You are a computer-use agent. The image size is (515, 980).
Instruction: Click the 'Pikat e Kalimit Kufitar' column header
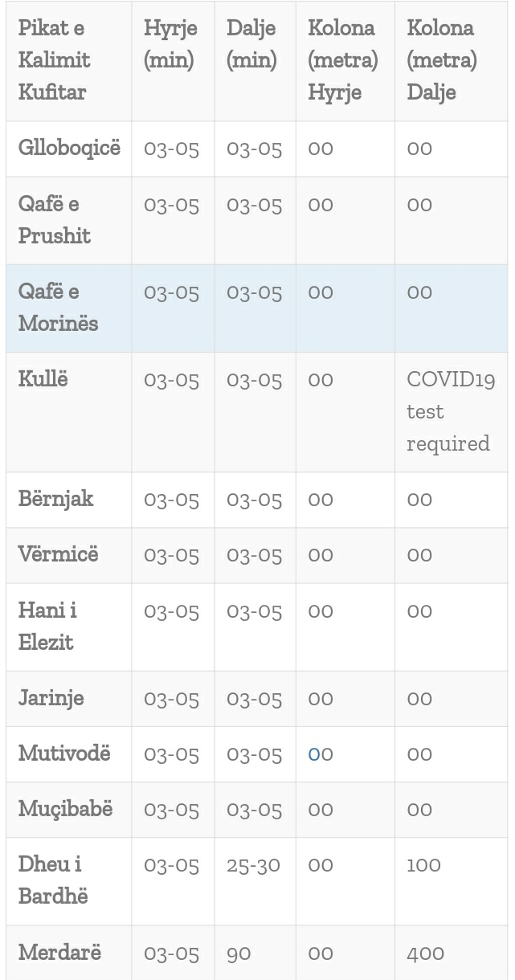click(55, 60)
